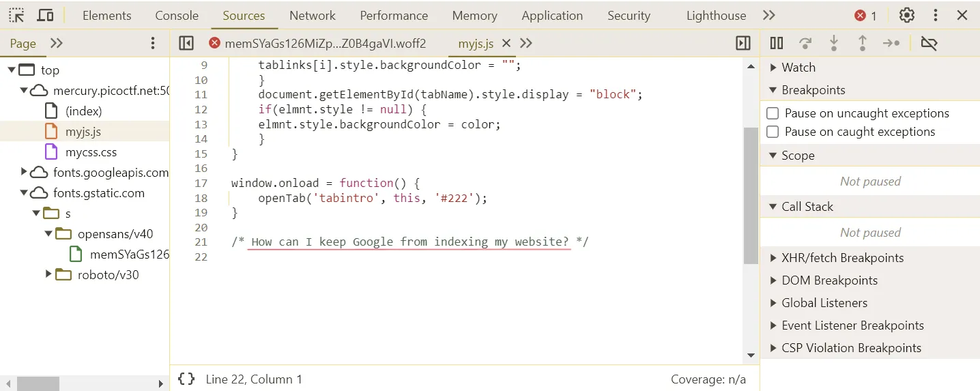Open the Lighthouse tab
The width and height of the screenshot is (980, 391).
click(716, 15)
